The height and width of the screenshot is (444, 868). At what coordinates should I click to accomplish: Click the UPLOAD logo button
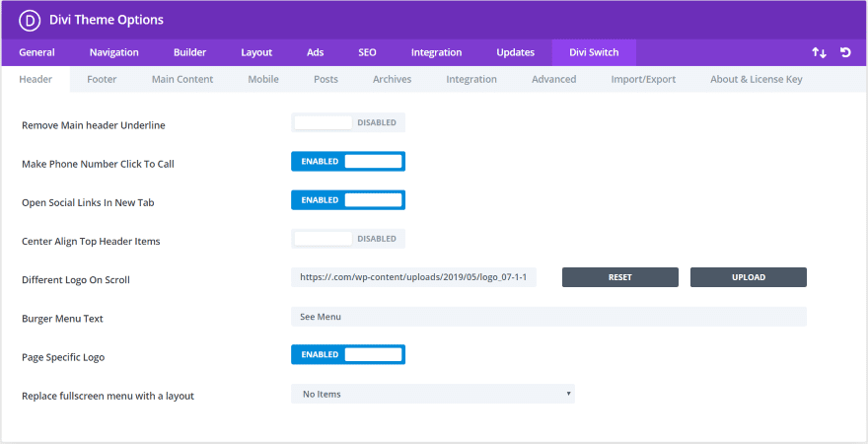[749, 277]
